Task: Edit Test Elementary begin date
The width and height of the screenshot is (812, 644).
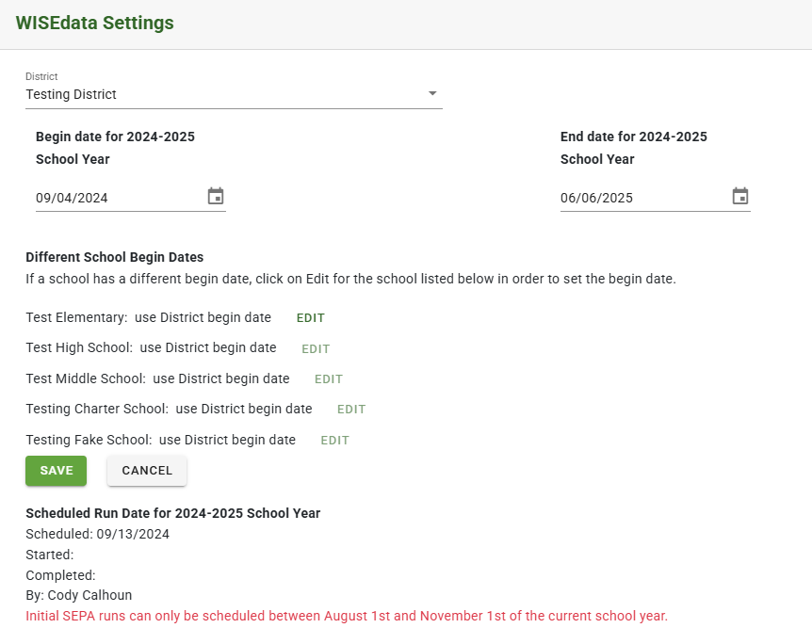Action: pos(310,318)
